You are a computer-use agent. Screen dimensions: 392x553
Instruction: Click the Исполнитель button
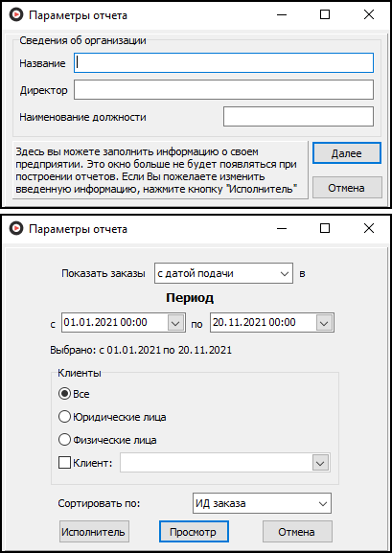pyautogui.click(x=94, y=532)
